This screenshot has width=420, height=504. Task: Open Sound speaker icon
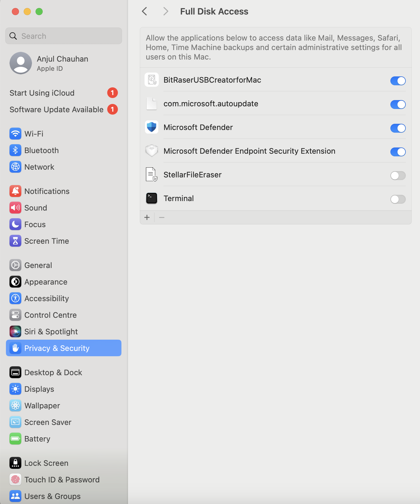pos(15,208)
